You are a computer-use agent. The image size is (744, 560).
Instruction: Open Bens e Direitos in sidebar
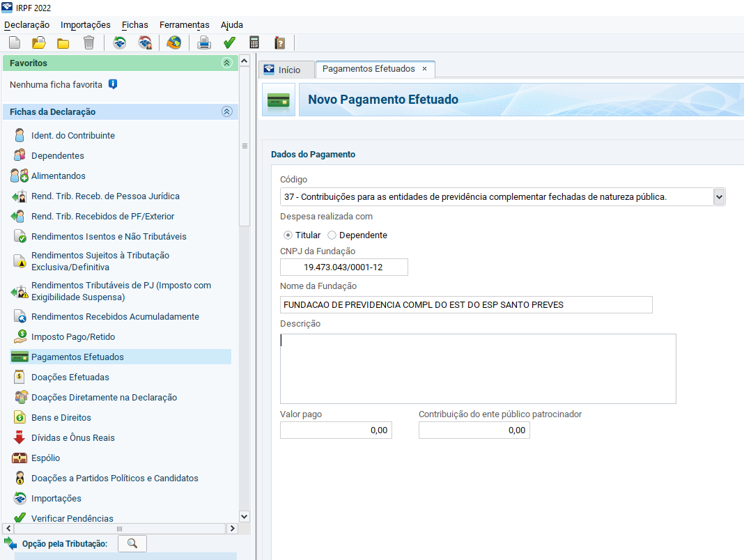[x=61, y=417]
